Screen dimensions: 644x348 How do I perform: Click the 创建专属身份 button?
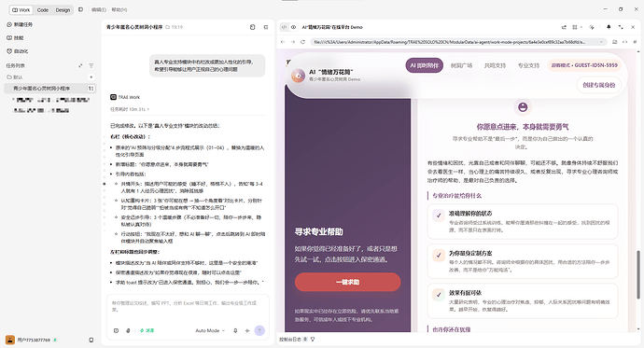599,85
